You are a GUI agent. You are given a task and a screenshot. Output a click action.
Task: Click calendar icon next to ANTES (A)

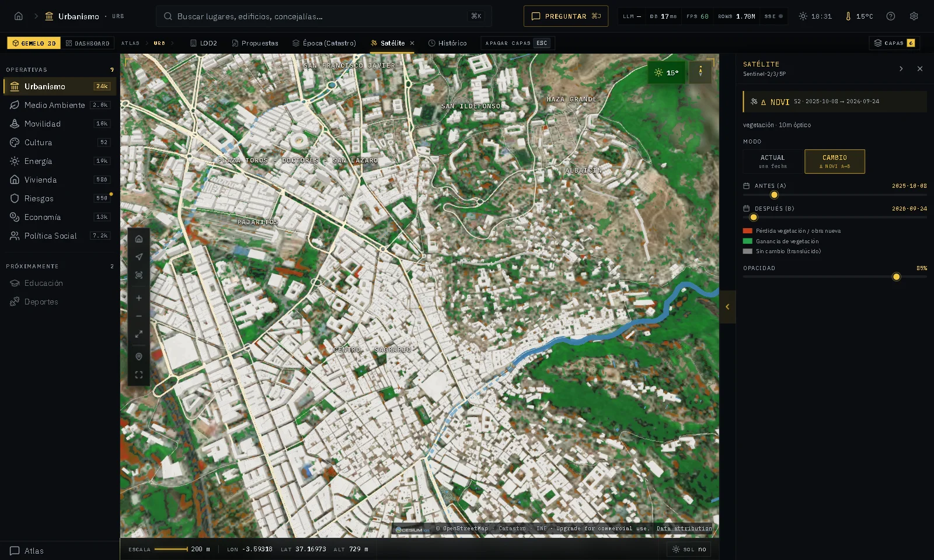746,186
